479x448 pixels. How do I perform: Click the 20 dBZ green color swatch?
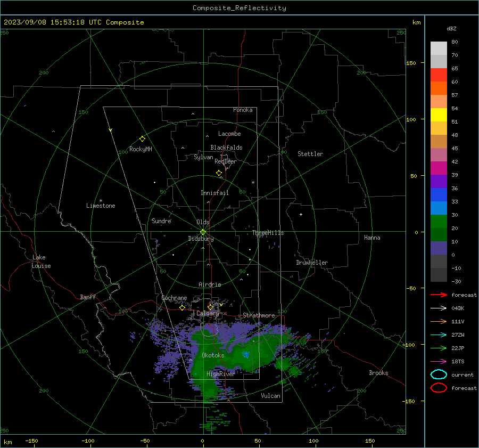[x=439, y=234]
